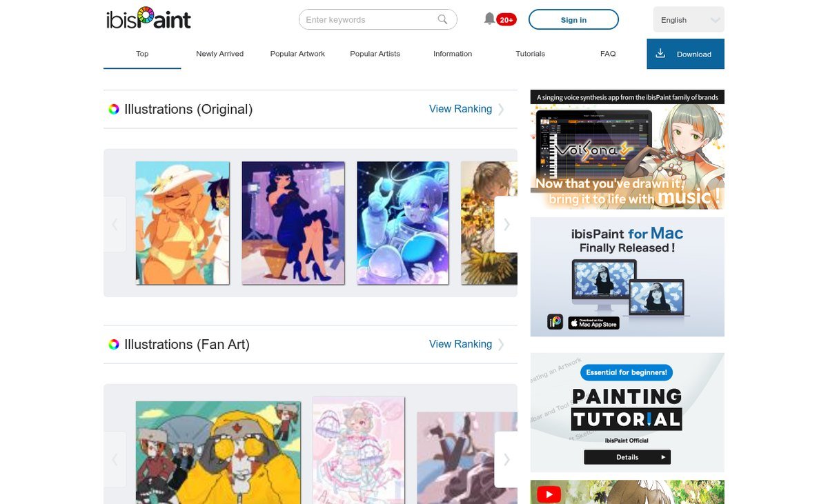This screenshot has height=504, width=828.
Task: Click color wheel icon beside Illustrations (Original)
Action: tap(114, 109)
